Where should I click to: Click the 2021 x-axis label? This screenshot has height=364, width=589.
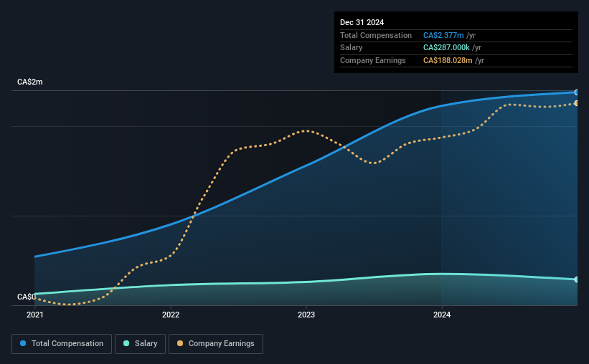[x=35, y=315]
